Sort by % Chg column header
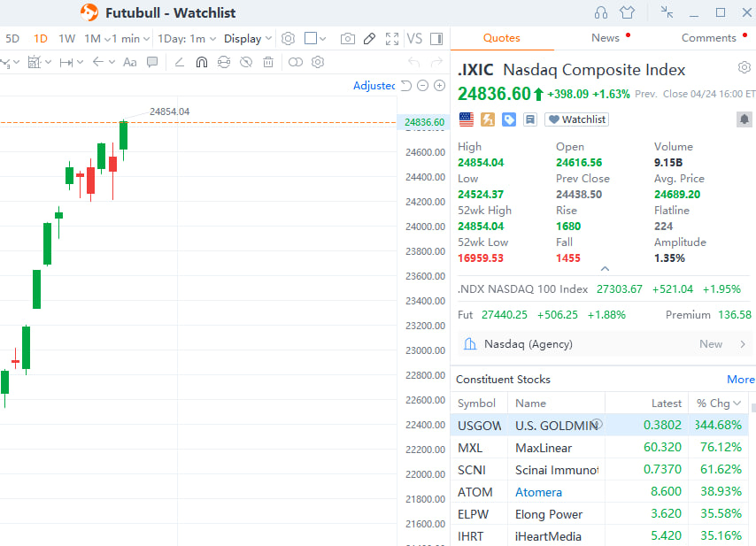The height and width of the screenshot is (546, 756). pos(719,404)
